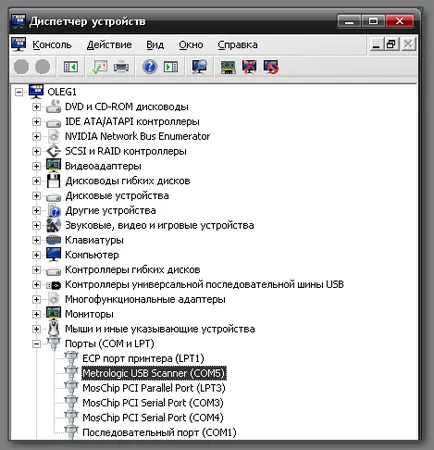Click the Другие устройства question icon
Screen dimensions: 434x450
click(53, 210)
